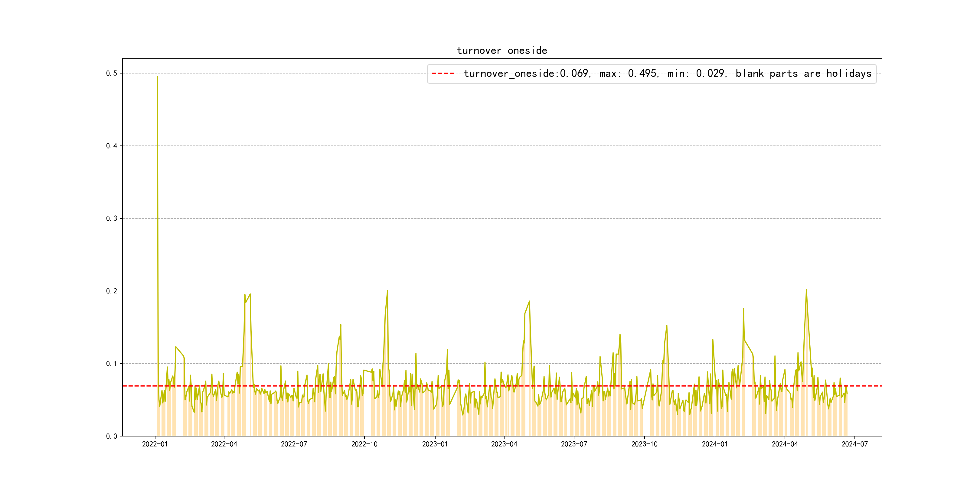Click the 2024-01 x-axis date label
The width and height of the screenshot is (980, 490).
(x=715, y=444)
